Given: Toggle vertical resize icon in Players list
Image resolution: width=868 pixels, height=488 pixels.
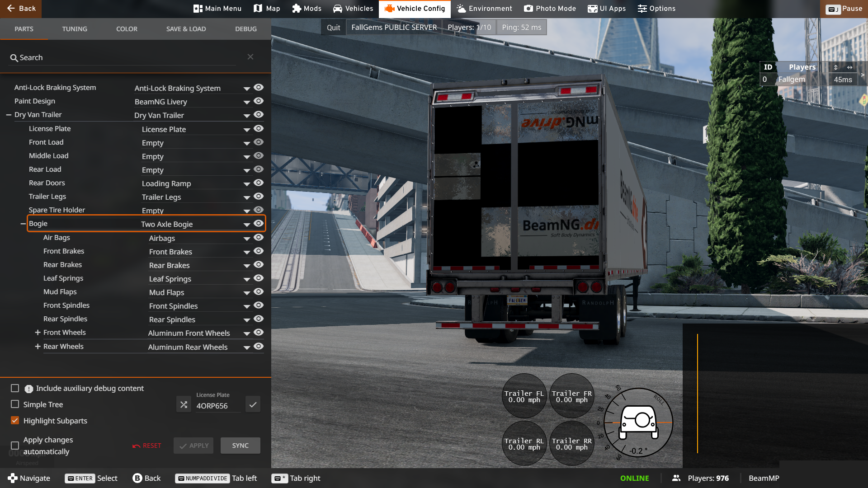Looking at the screenshot, I should [836, 67].
